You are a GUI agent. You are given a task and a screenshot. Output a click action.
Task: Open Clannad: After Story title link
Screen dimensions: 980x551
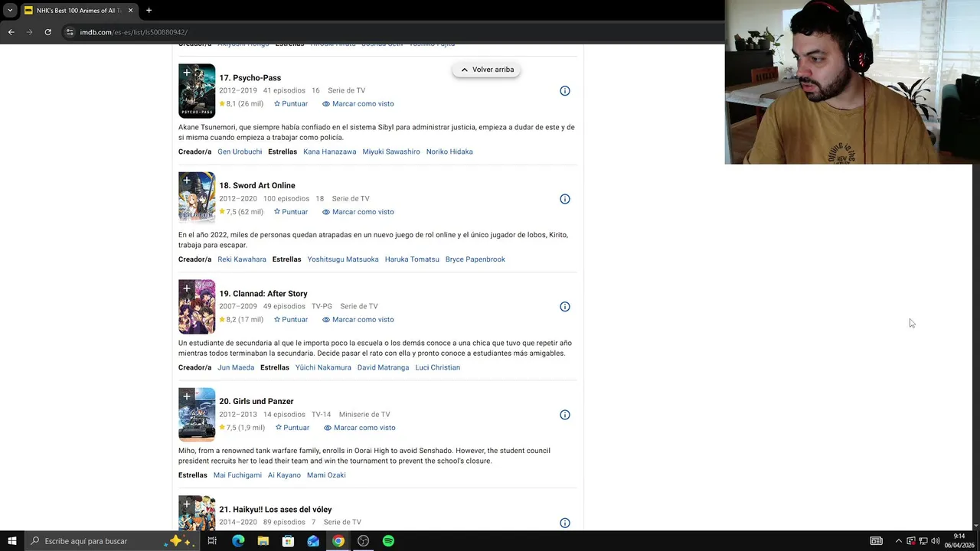263,294
